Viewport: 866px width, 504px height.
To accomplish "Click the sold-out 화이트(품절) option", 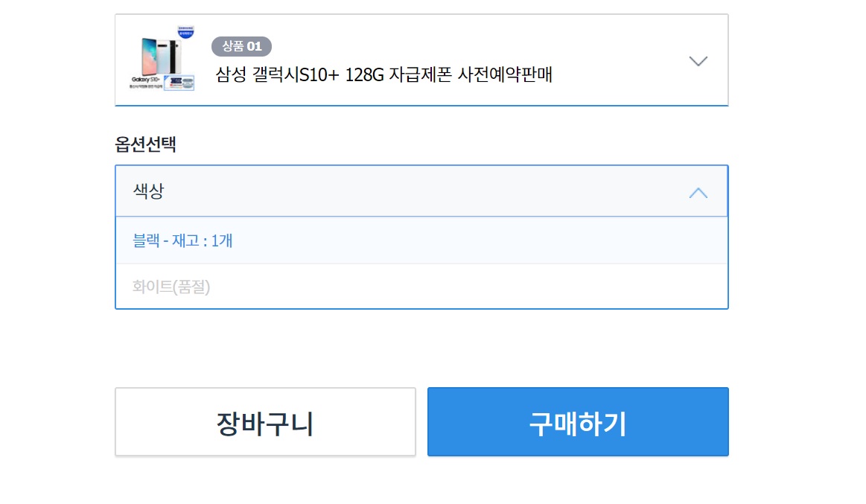I will pyautogui.click(x=171, y=287).
